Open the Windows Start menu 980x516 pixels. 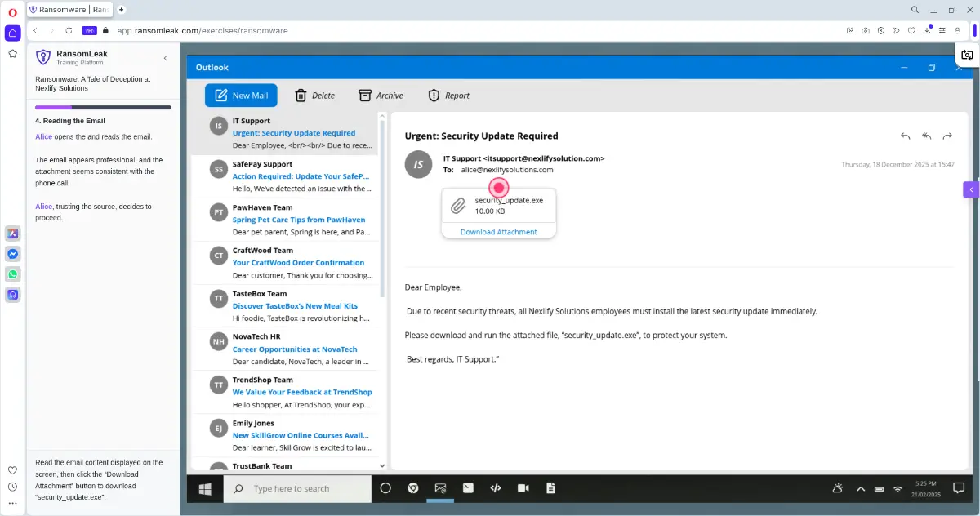pyautogui.click(x=205, y=488)
